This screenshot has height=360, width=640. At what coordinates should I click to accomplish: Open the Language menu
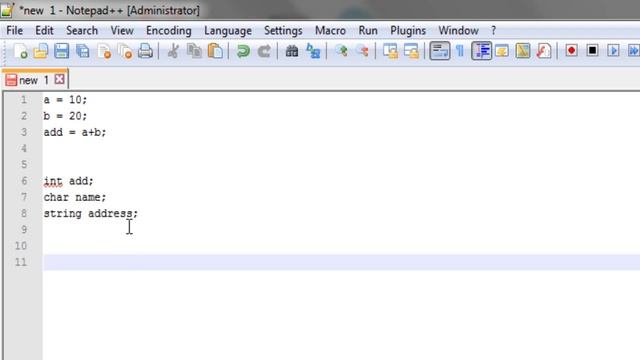228,31
